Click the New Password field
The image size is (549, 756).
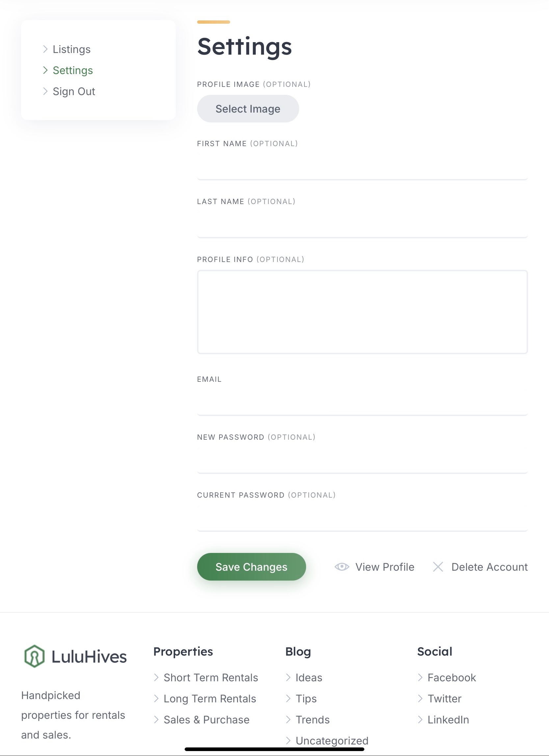[362, 461]
